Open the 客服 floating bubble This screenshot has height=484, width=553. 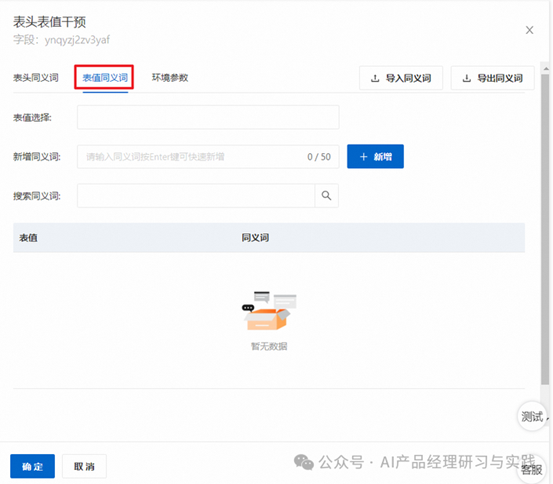[532, 469]
